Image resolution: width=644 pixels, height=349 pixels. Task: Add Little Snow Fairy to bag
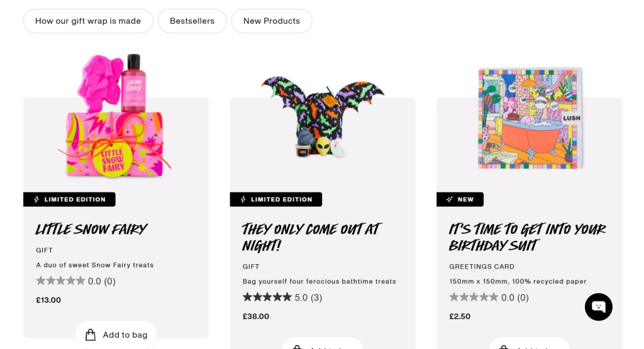116,335
